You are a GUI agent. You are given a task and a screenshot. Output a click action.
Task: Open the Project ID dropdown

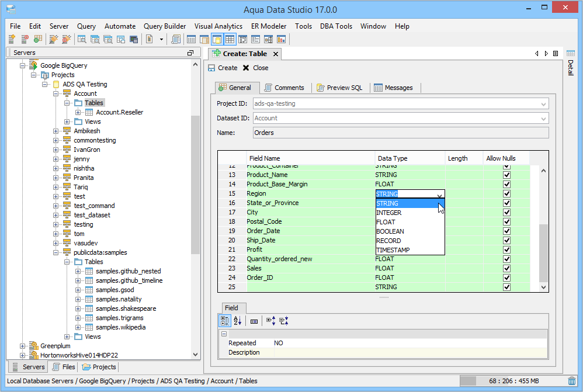pyautogui.click(x=543, y=104)
